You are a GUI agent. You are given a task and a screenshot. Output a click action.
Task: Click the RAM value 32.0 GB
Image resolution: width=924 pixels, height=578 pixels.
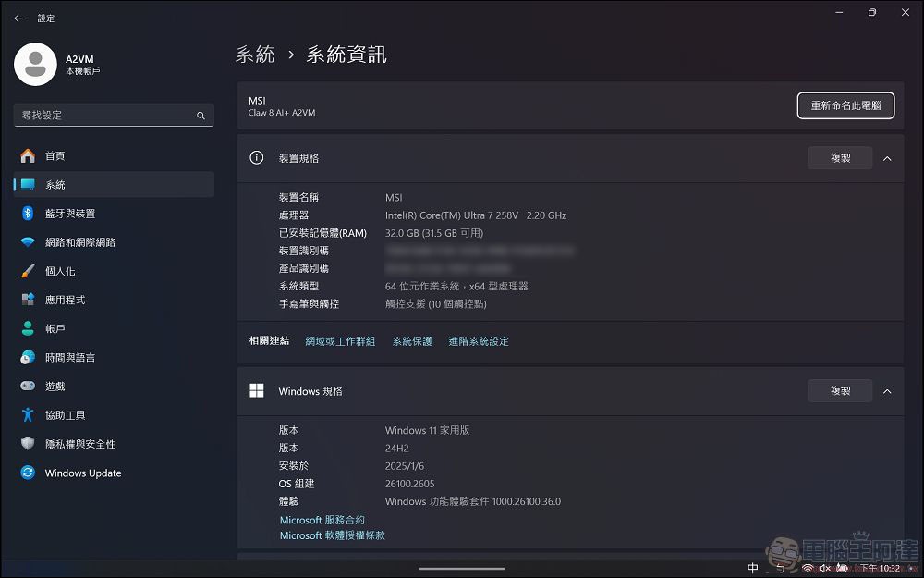(433, 233)
